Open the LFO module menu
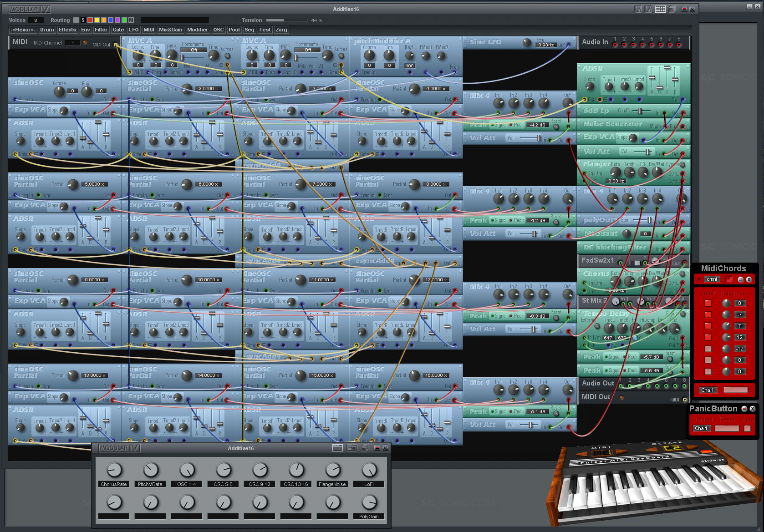764x532 pixels. click(x=134, y=30)
